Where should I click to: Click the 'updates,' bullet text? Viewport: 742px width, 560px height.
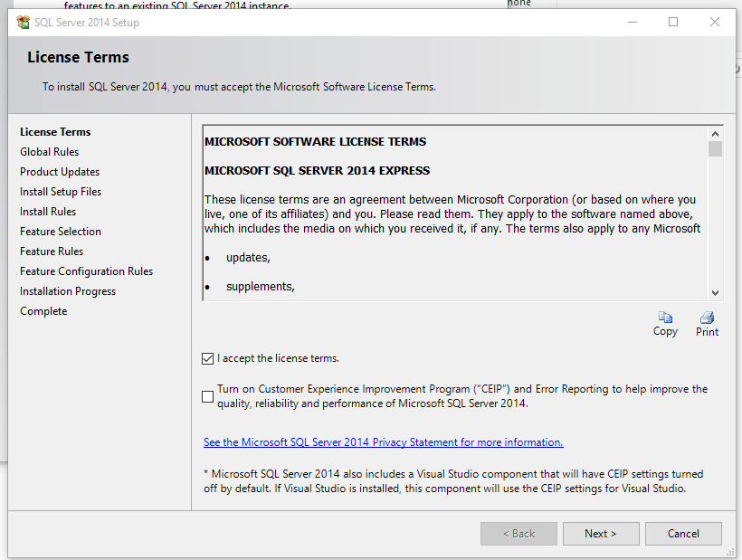248,258
